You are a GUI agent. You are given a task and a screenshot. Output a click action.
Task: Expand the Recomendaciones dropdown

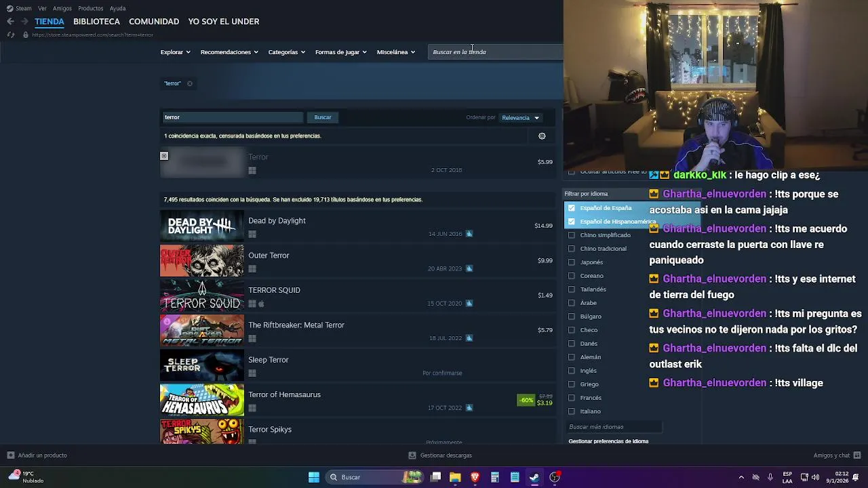229,52
